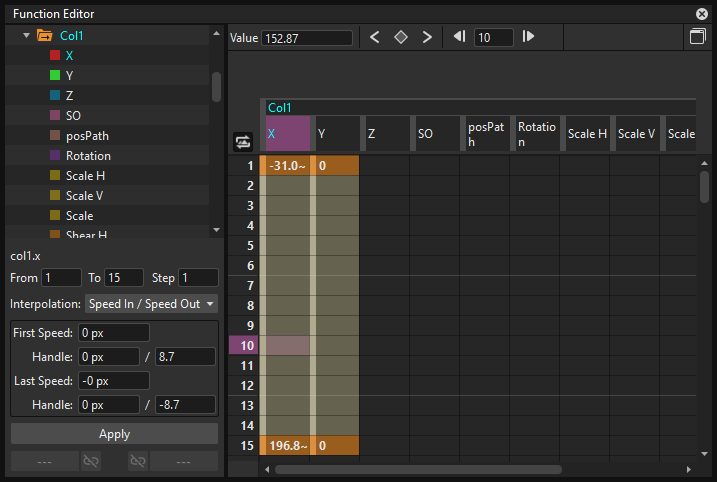The height and width of the screenshot is (482, 717).
Task: Set keyframe with diamond icon
Action: point(401,37)
